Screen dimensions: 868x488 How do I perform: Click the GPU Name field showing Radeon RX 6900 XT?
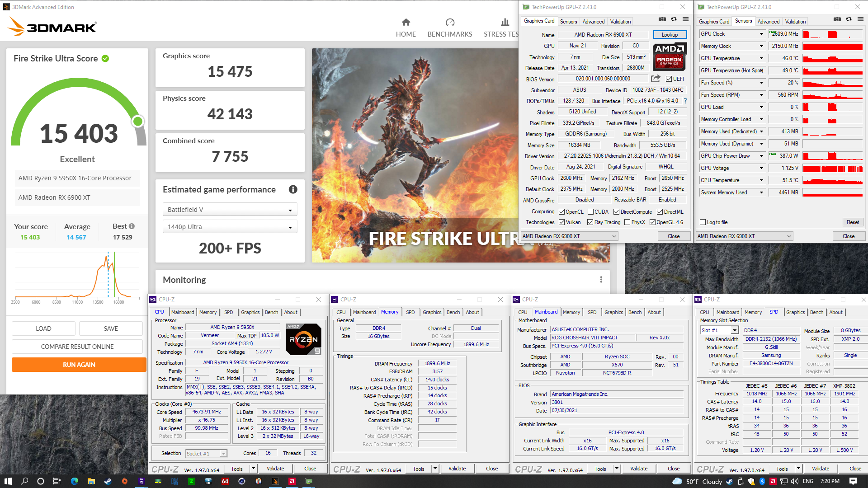point(603,35)
